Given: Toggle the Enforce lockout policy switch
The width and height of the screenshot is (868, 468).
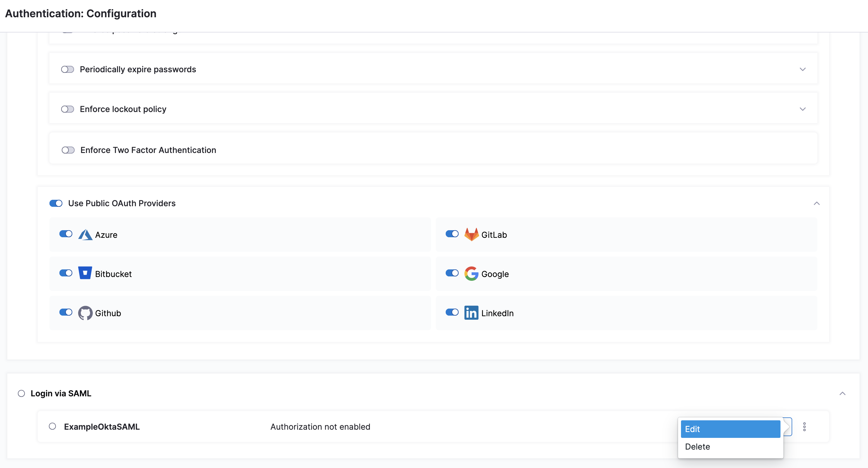Looking at the screenshot, I should (x=67, y=109).
